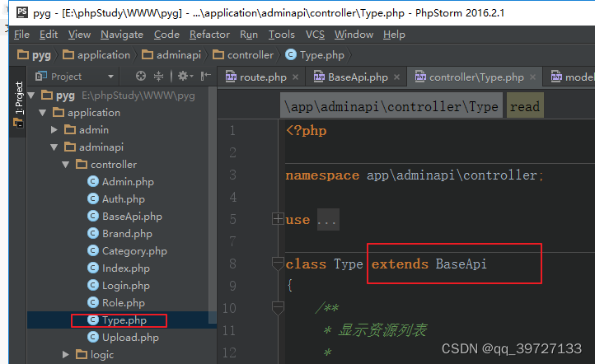The width and height of the screenshot is (595, 364).
Task: Click the Login.php class file icon
Action: 93,285
